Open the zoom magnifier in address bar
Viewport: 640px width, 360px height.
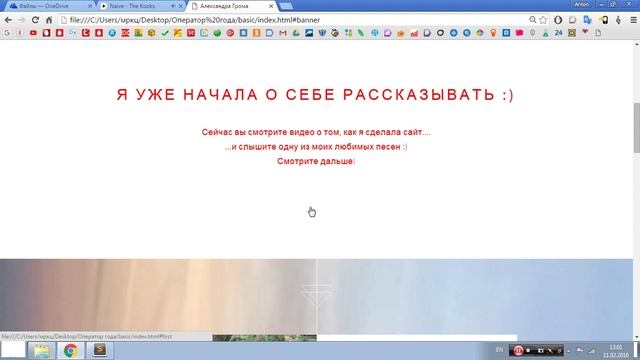[532, 20]
